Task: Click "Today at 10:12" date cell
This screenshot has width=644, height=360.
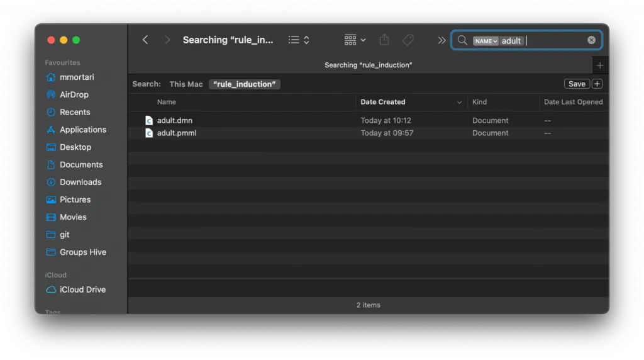Action: point(386,120)
